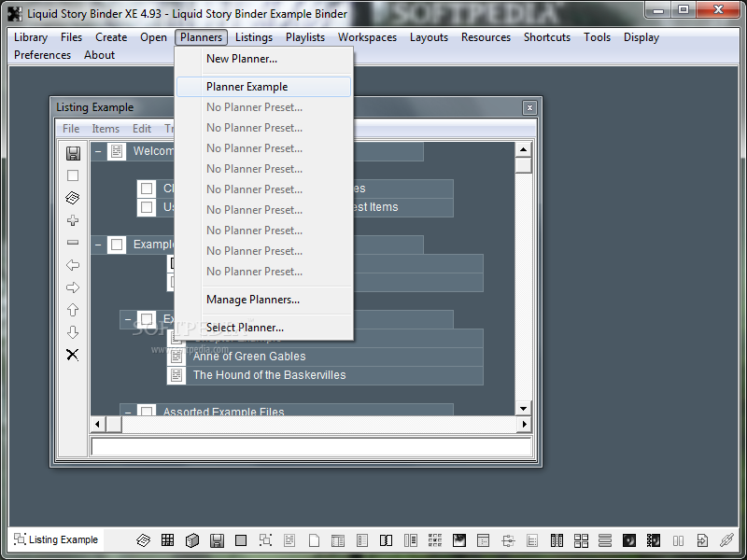This screenshot has height=560, width=747.
Task: Delete item with the black X icon
Action: [x=73, y=355]
